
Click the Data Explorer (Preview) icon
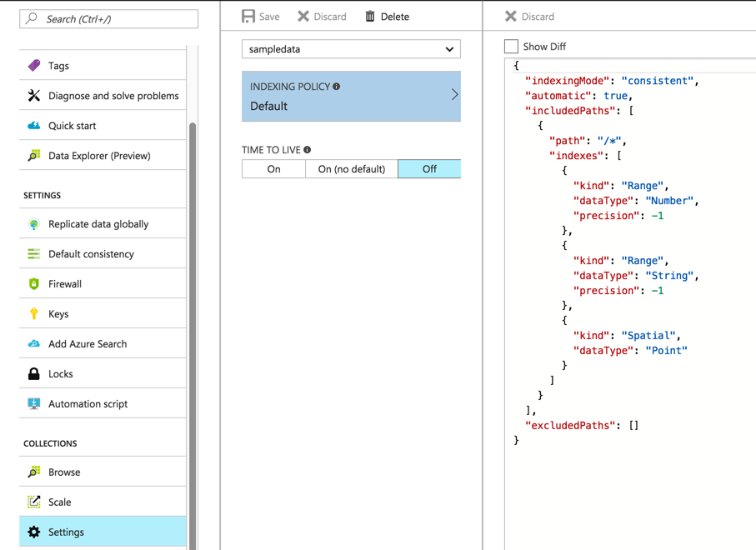point(33,155)
